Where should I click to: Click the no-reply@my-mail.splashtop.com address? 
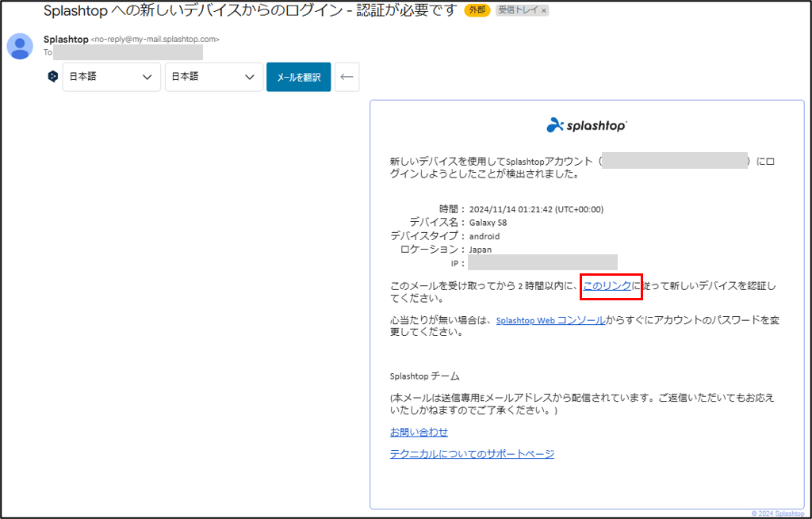click(155, 40)
